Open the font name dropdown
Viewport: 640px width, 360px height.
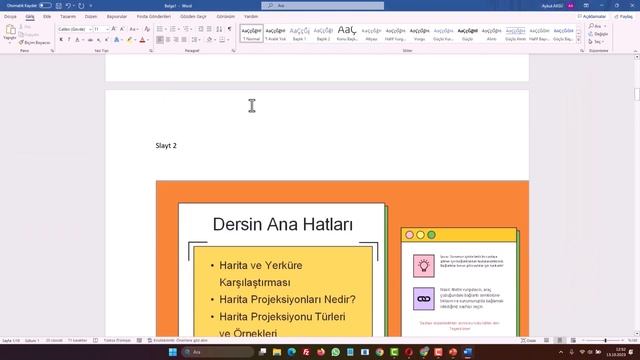point(90,29)
